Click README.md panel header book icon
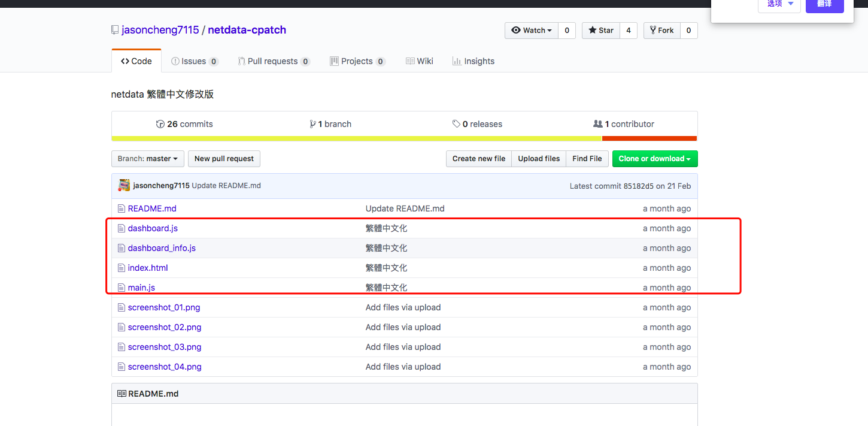The width and height of the screenshot is (868, 426). coord(122,394)
